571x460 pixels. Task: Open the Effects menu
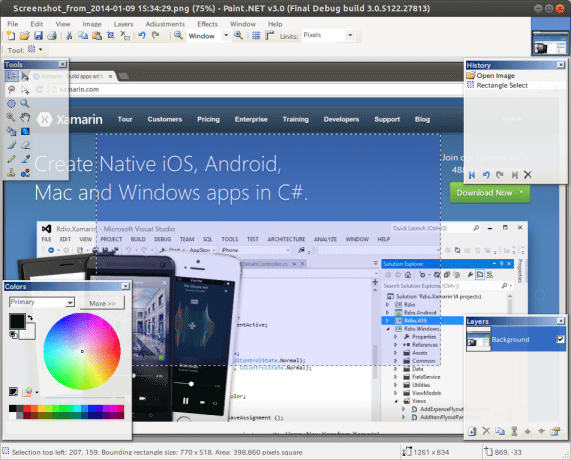(x=208, y=24)
